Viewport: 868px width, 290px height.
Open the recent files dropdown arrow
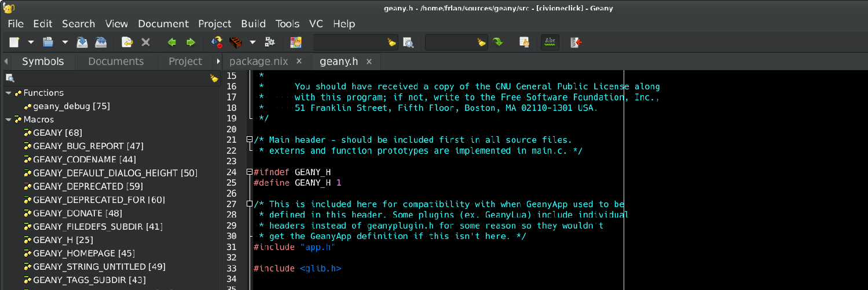(x=65, y=42)
